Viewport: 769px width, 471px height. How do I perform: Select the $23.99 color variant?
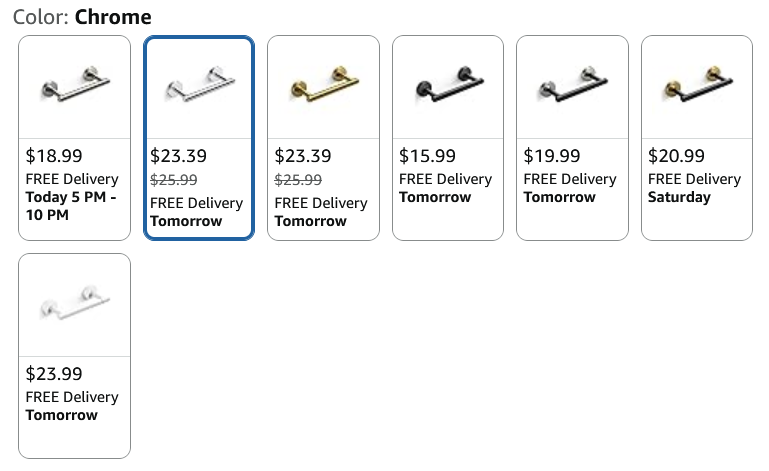click(x=75, y=356)
